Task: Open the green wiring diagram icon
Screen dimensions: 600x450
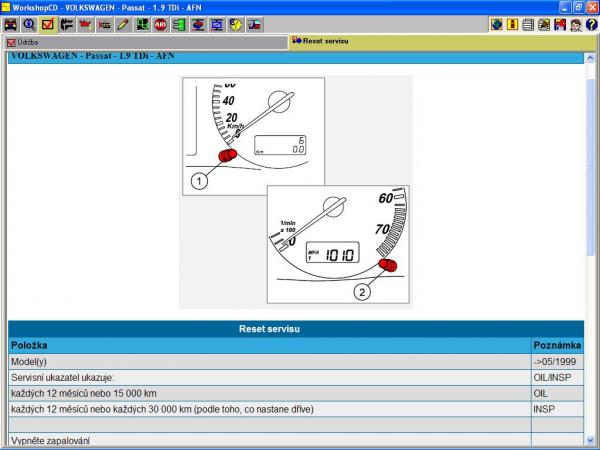Action: (x=142, y=25)
